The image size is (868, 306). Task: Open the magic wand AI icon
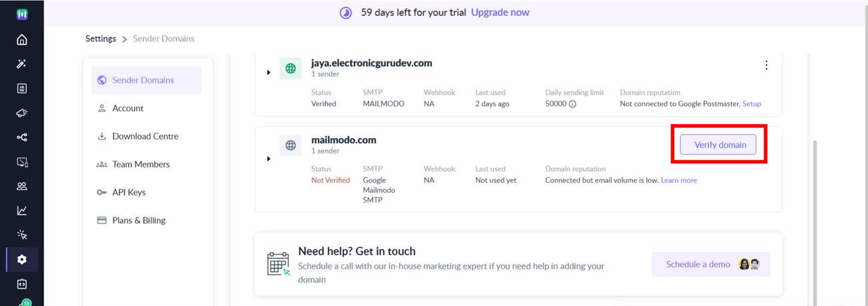click(22, 64)
